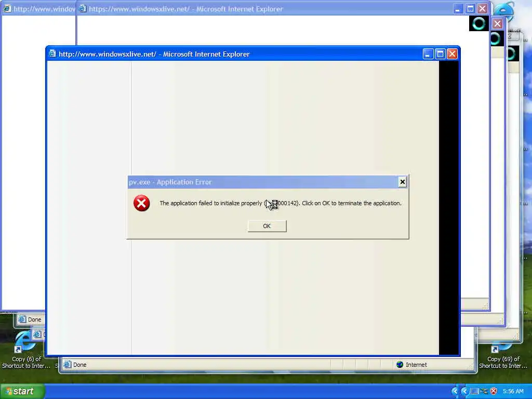
Task: Maximize the front http://www.windowsxlive.net/ window
Action: (x=440, y=54)
